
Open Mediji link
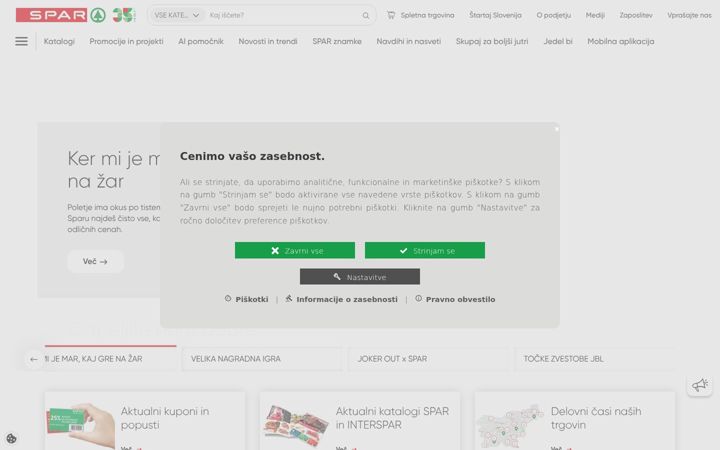pyautogui.click(x=595, y=15)
